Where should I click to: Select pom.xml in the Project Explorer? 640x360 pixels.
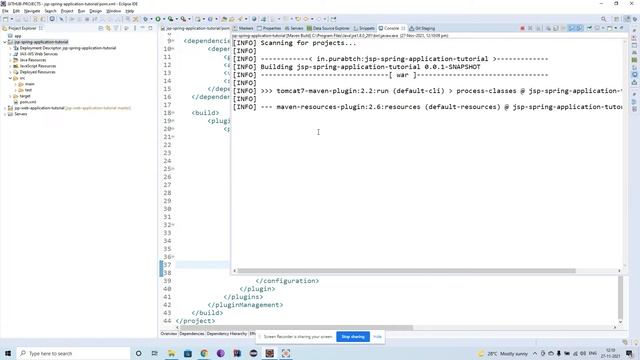27,102
